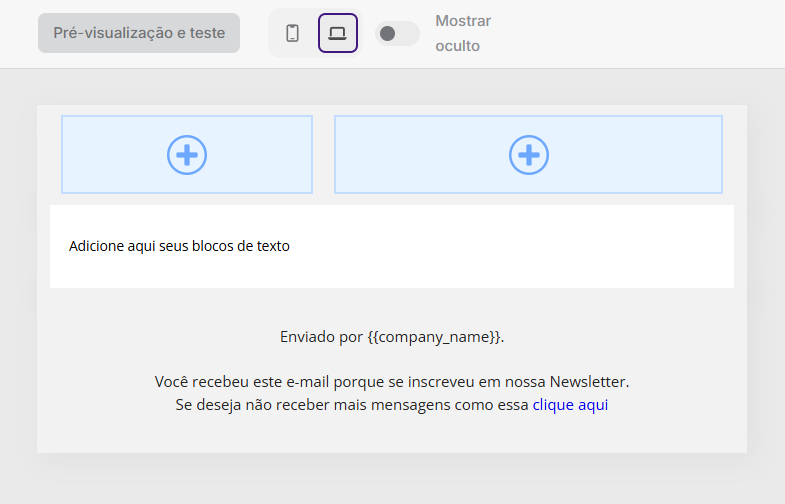The image size is (785, 504).
Task: Click the "Enviado por" footer line
Action: (x=320, y=337)
